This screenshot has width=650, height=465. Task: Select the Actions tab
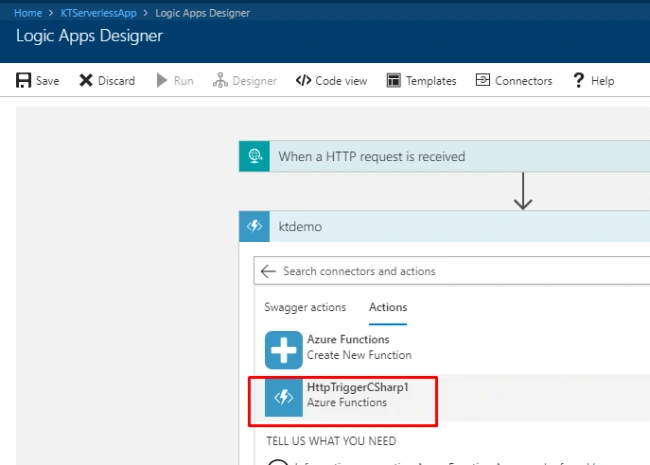click(x=388, y=307)
